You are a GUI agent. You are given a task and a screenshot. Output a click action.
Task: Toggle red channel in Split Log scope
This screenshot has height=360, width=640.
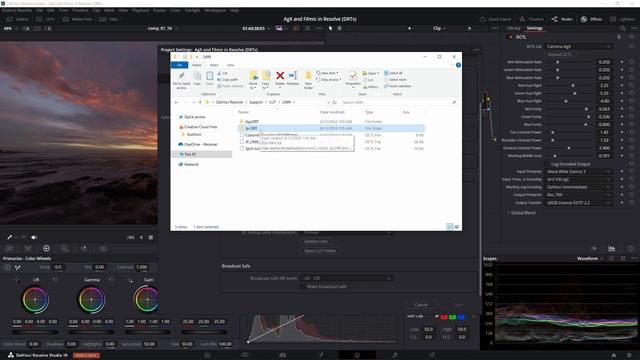tap(444, 316)
